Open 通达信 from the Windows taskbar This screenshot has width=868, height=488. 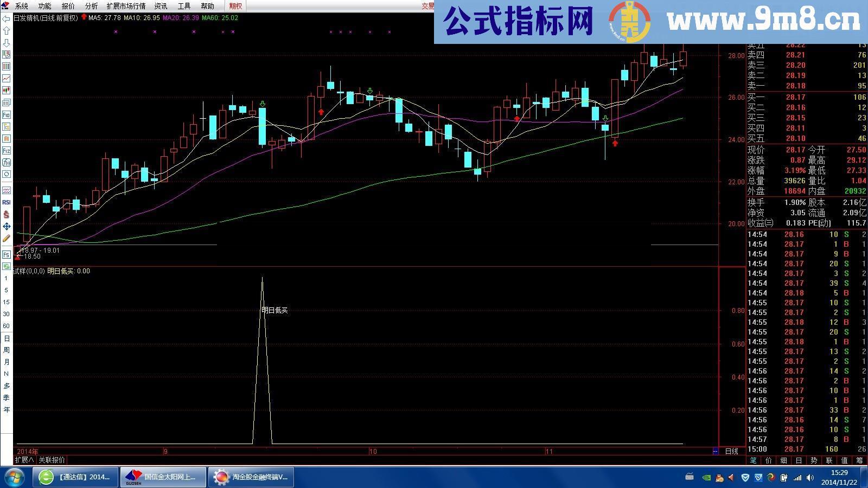[x=73, y=477]
